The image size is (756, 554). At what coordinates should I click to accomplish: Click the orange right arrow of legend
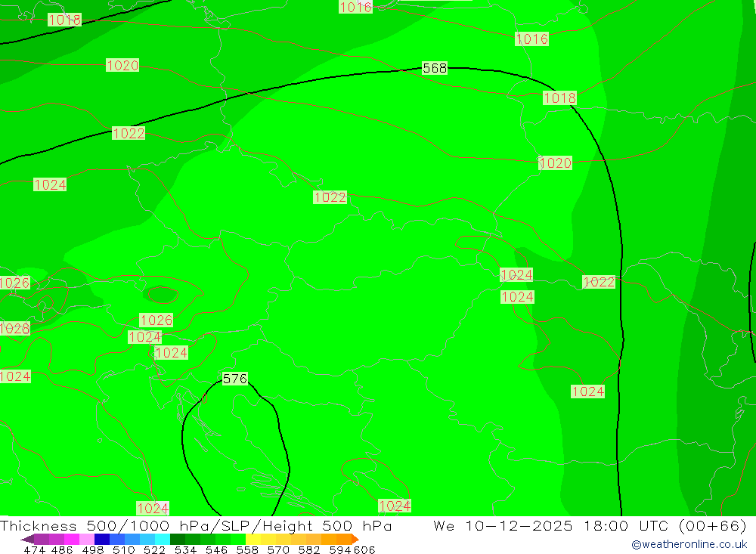(355, 539)
